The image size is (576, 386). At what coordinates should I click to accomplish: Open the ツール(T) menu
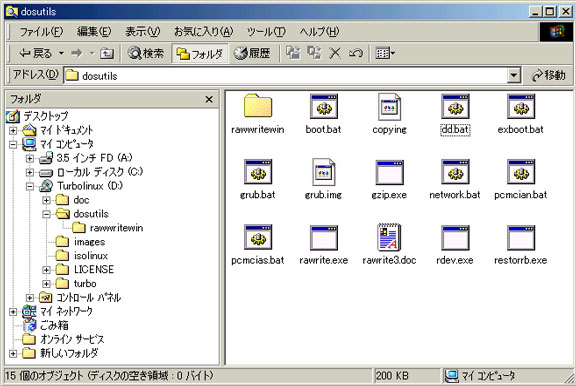266,32
